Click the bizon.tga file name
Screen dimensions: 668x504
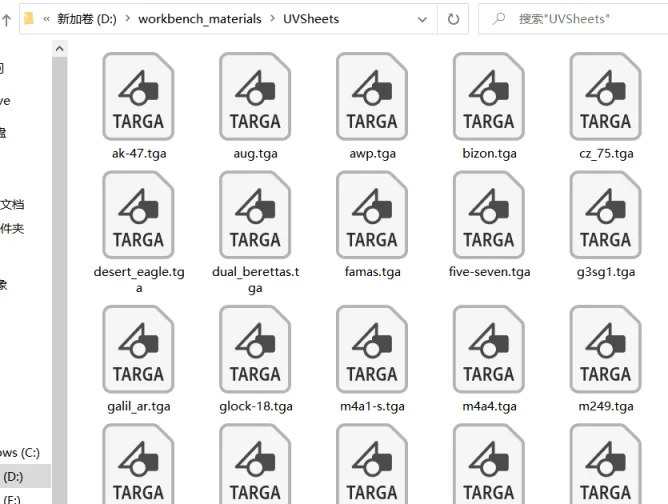(489, 153)
